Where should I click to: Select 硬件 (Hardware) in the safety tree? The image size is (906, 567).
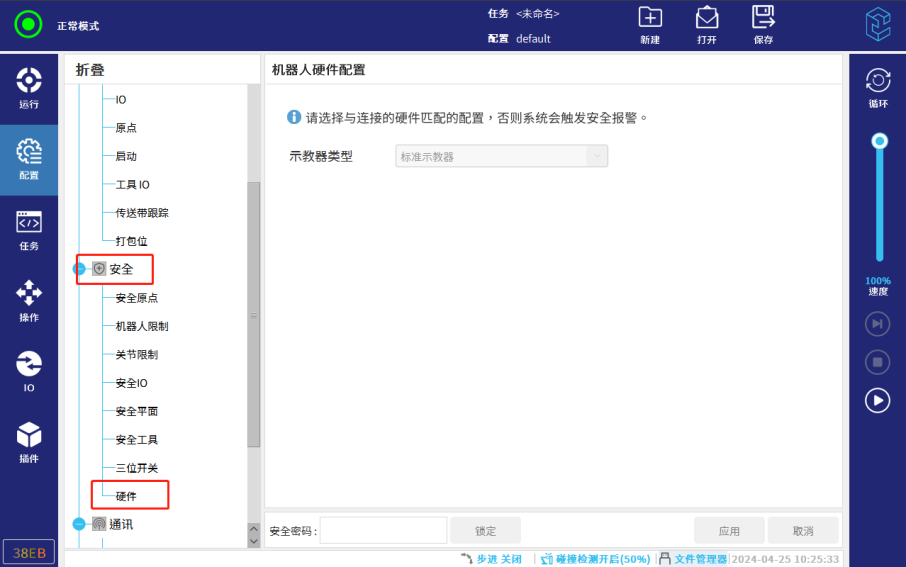(x=126, y=496)
